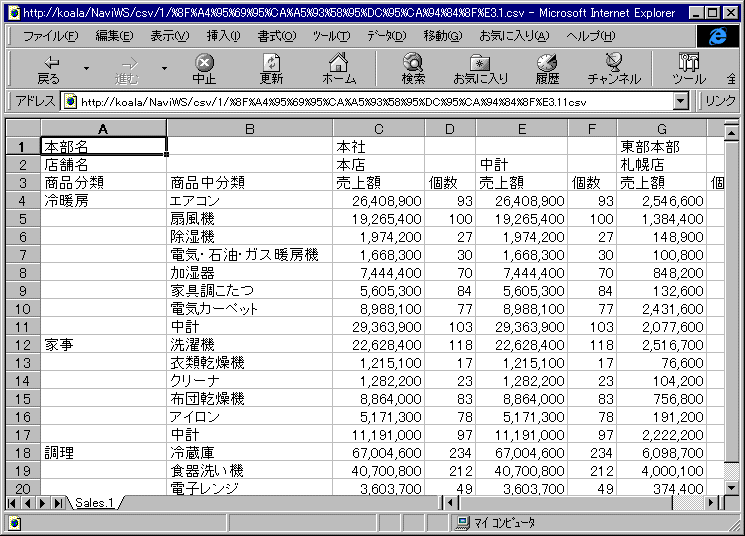Click cell A1 containing 本部名
Viewport: 745px width, 536px height.
(104, 147)
